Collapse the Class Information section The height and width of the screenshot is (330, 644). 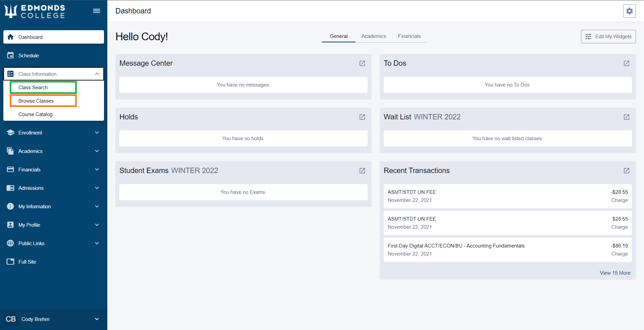pos(54,74)
